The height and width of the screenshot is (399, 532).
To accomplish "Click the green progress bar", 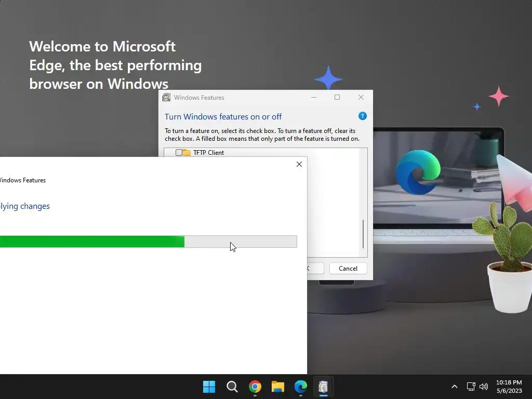I will click(148, 242).
